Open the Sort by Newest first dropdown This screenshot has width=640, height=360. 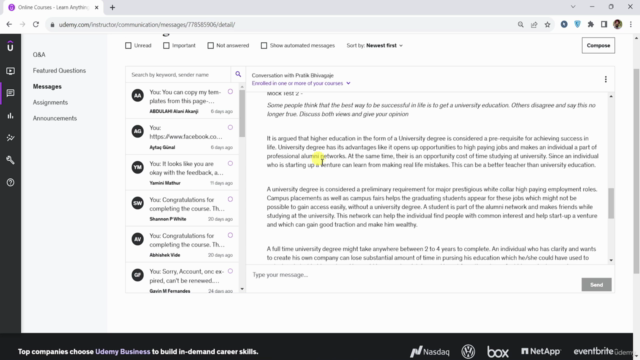[375, 45]
